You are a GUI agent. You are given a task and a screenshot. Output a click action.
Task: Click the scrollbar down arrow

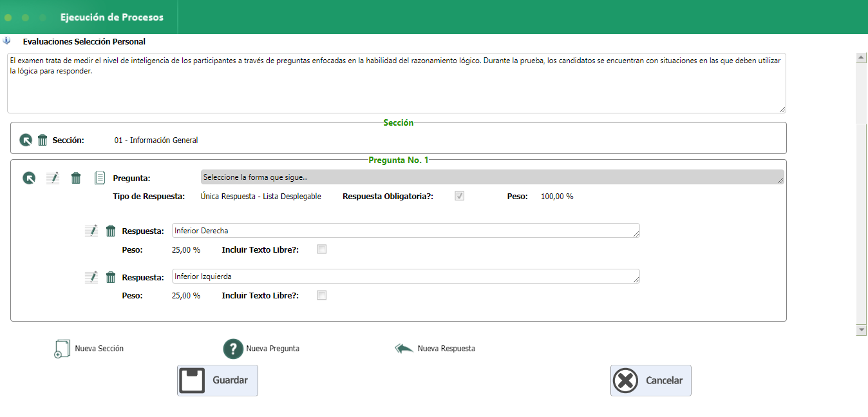(862, 330)
